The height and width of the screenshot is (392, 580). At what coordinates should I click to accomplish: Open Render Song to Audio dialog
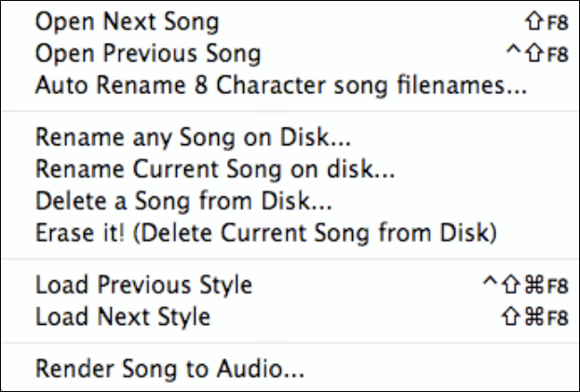(169, 370)
